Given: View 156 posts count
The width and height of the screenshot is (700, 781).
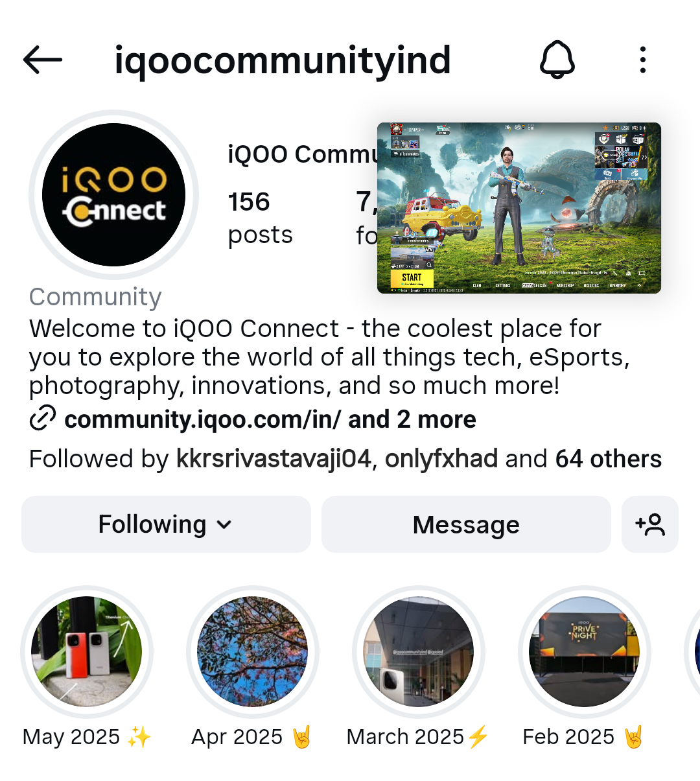Looking at the screenshot, I should tap(260, 218).
